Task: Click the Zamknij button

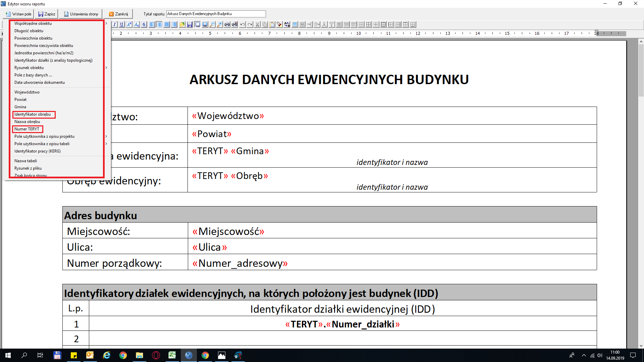Action: click(x=118, y=14)
